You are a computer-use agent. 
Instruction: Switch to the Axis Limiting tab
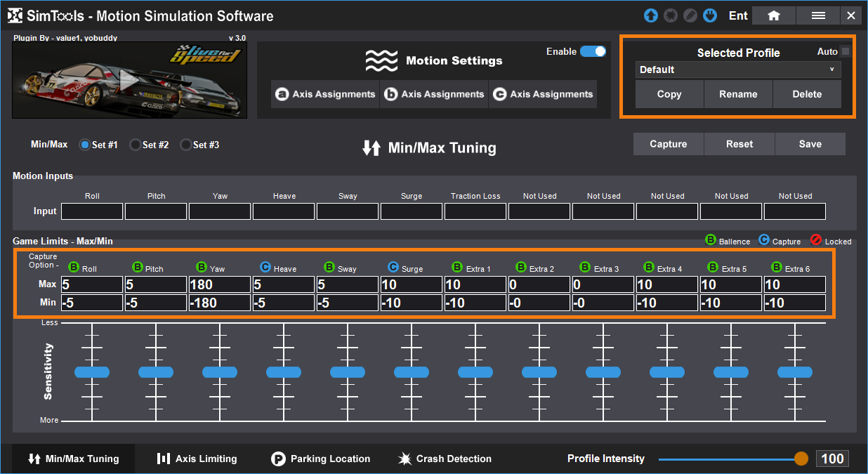click(197, 459)
